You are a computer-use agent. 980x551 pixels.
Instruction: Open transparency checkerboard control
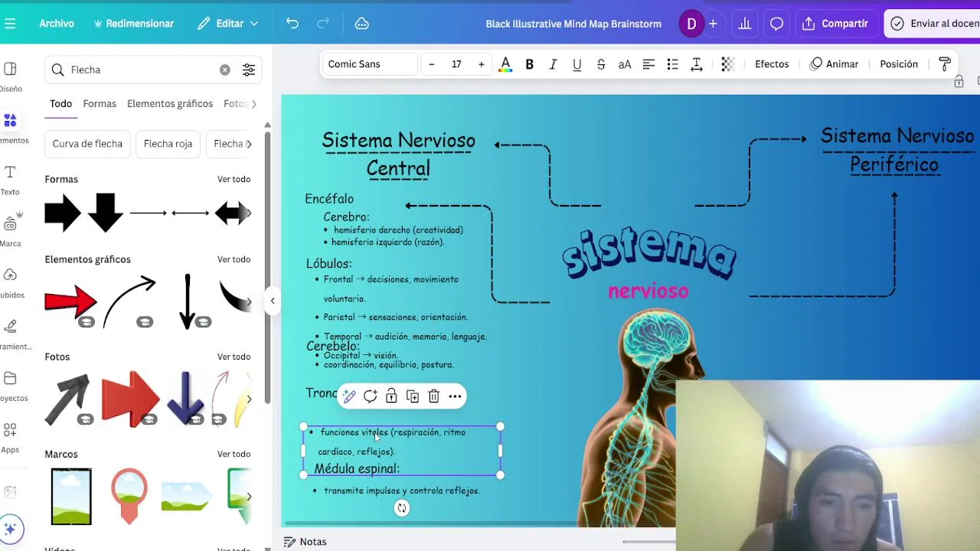[x=728, y=64]
